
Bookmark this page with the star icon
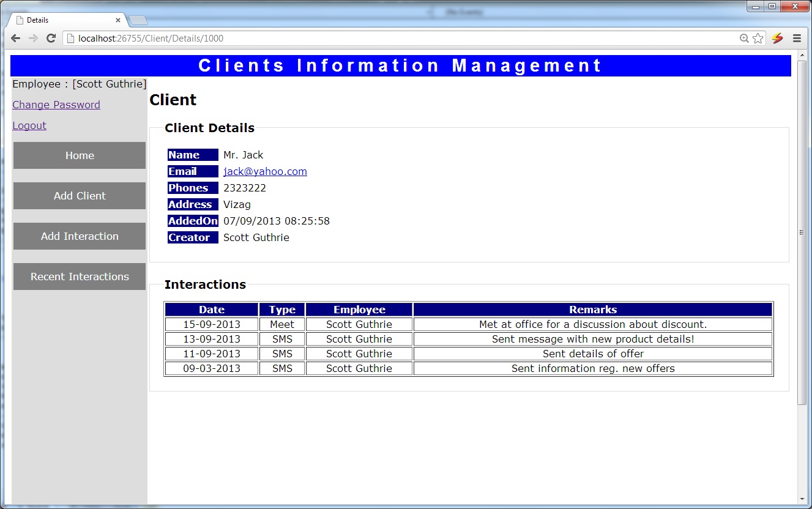coord(758,39)
